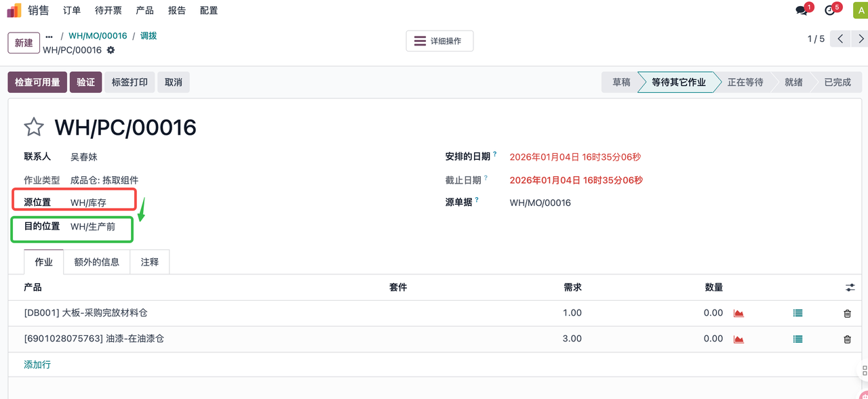Viewport: 868px width, 399px height.
Task: Click the demand value 3.00
Action: [x=572, y=339]
